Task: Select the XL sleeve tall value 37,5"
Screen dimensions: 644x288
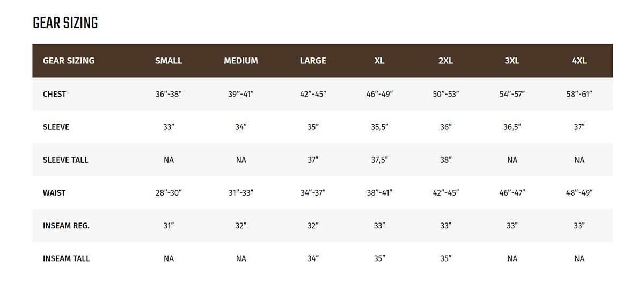Action: click(379, 160)
